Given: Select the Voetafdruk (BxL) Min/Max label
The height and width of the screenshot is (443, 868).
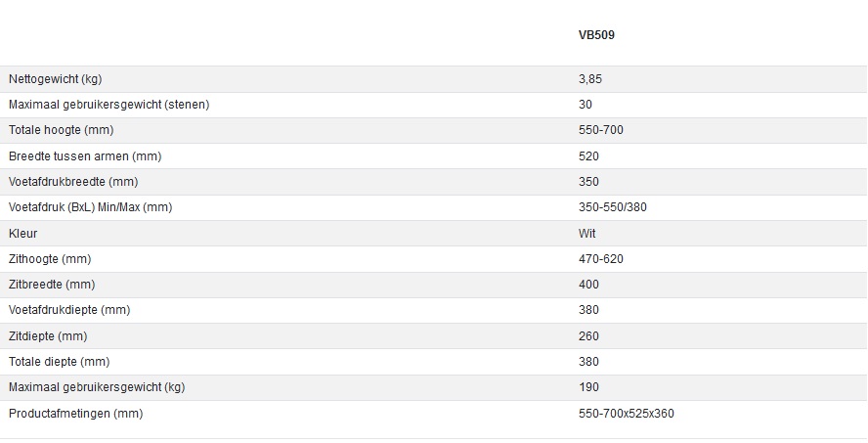Looking at the screenshot, I should (x=90, y=207).
